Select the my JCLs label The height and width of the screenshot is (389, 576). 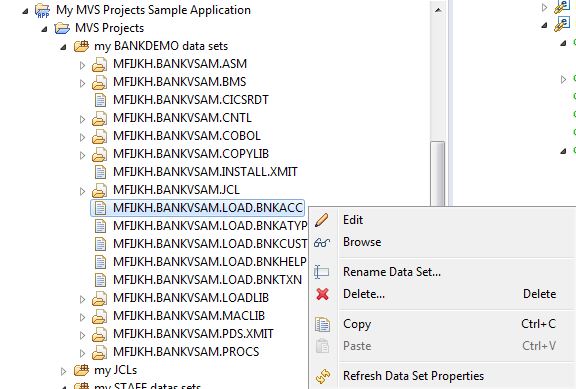point(115,370)
